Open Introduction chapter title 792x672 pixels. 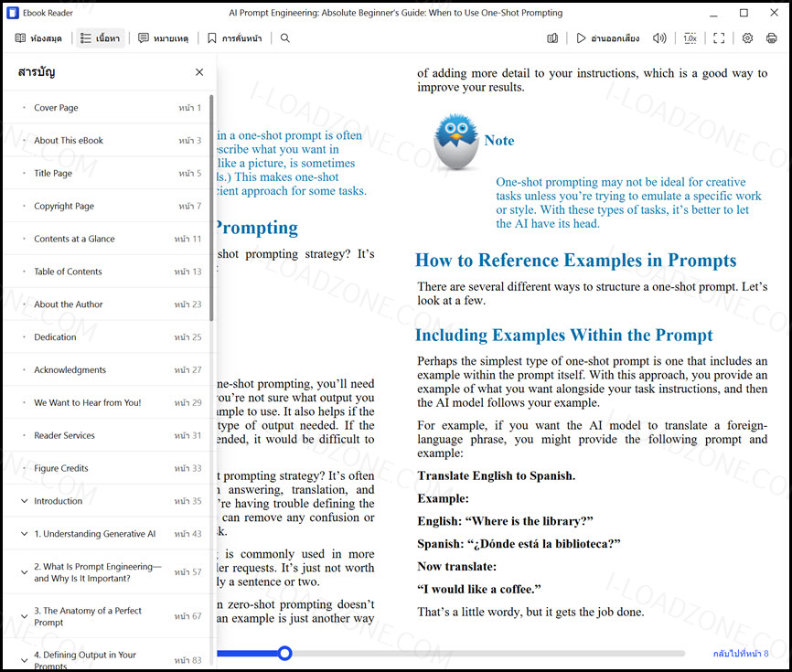tap(59, 501)
